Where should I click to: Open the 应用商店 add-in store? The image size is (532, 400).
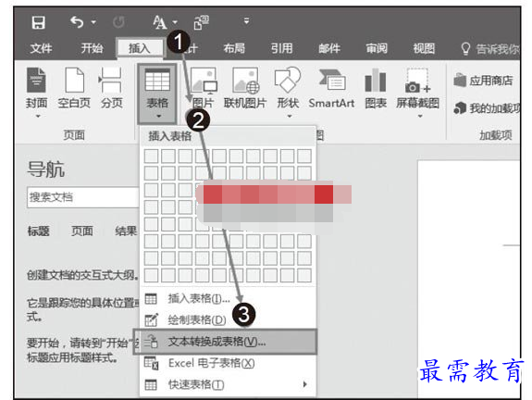click(483, 81)
